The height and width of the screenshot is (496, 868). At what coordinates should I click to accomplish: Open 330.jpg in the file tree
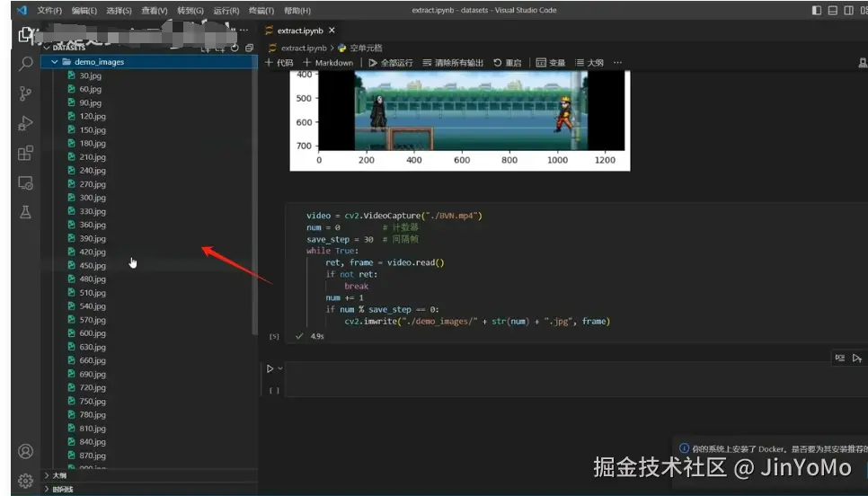[93, 211]
